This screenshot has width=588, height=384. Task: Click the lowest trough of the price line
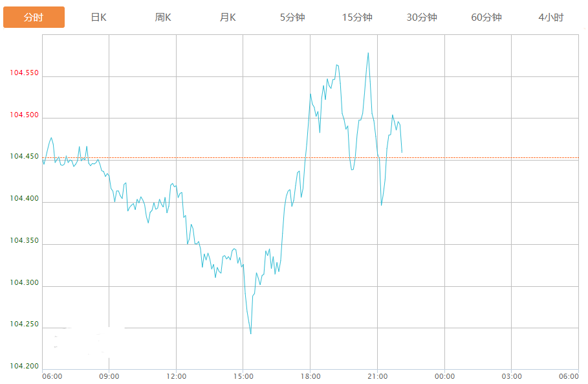coord(250,333)
